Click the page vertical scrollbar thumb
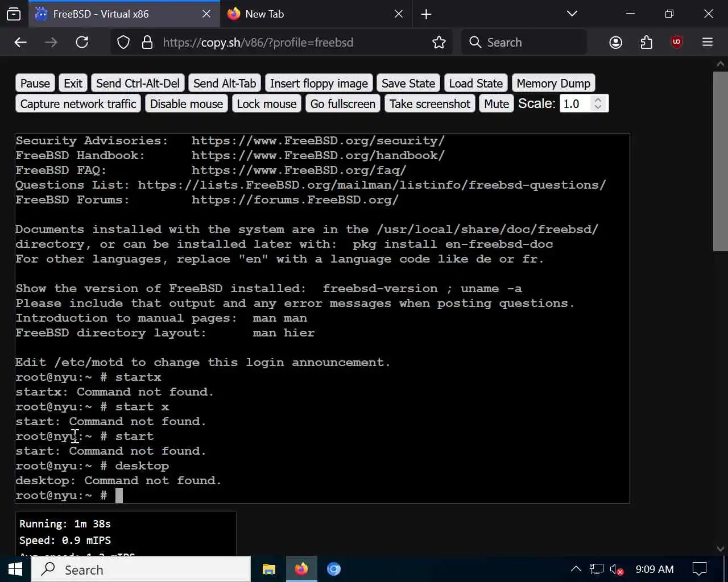 (720, 161)
